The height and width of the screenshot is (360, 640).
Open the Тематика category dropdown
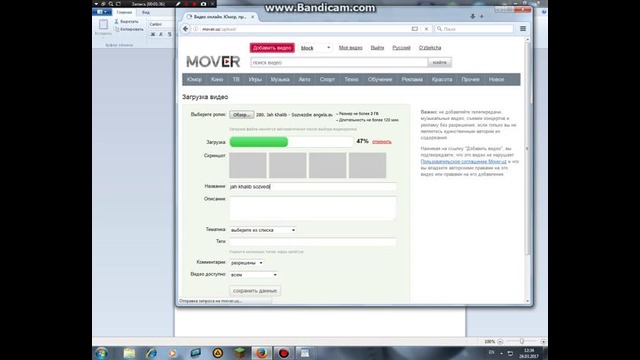pos(262,230)
